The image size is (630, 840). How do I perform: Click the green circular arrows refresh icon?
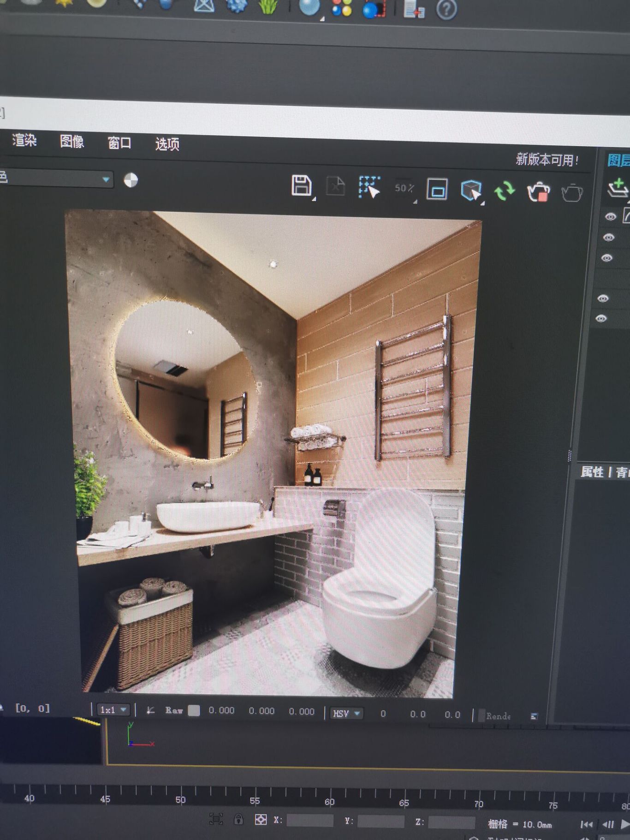pos(505,191)
